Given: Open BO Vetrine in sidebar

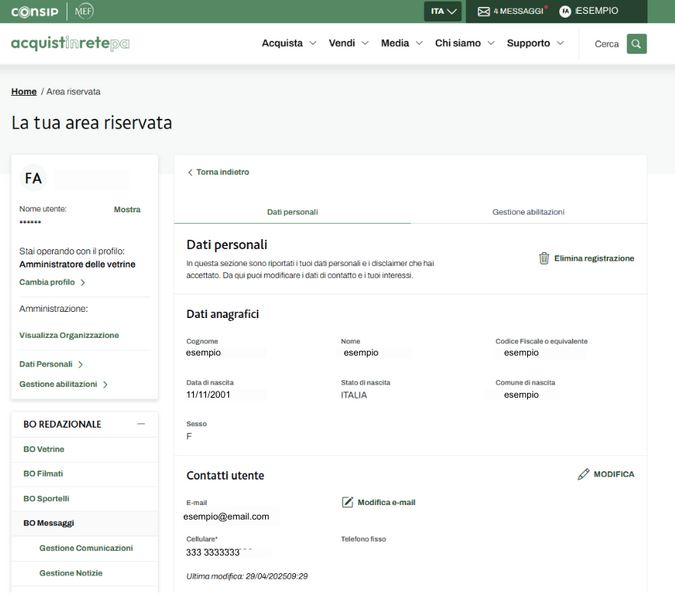Looking at the screenshot, I should (44, 449).
